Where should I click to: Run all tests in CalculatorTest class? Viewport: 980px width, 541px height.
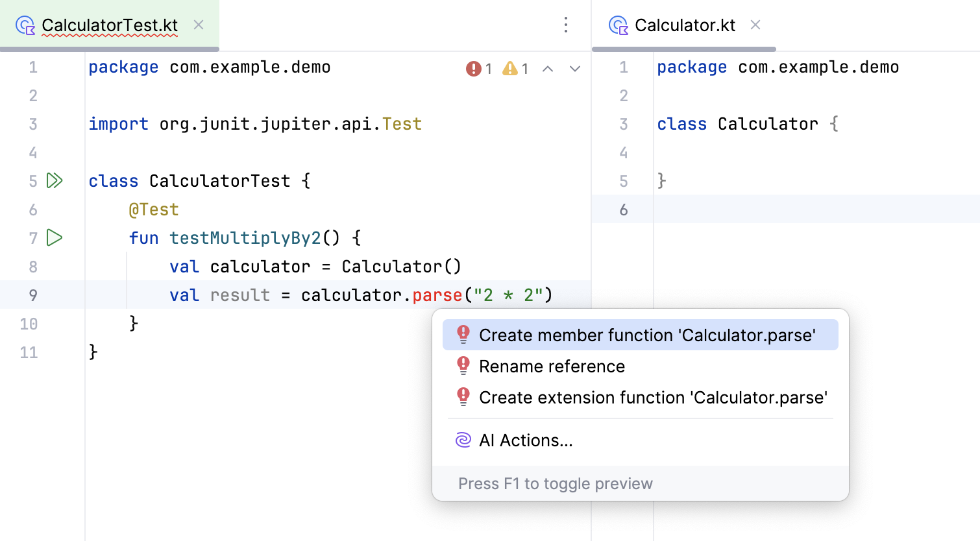55,180
